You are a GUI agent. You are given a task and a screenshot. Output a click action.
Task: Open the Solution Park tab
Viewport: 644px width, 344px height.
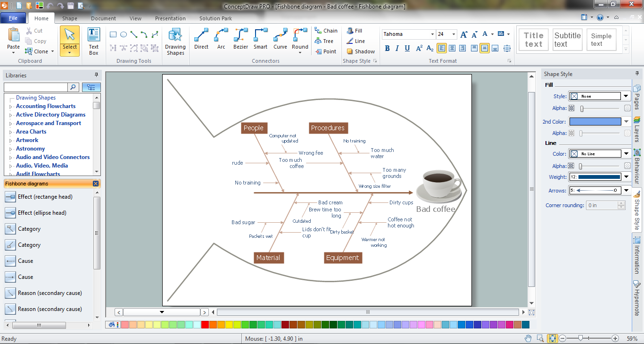[x=215, y=18]
